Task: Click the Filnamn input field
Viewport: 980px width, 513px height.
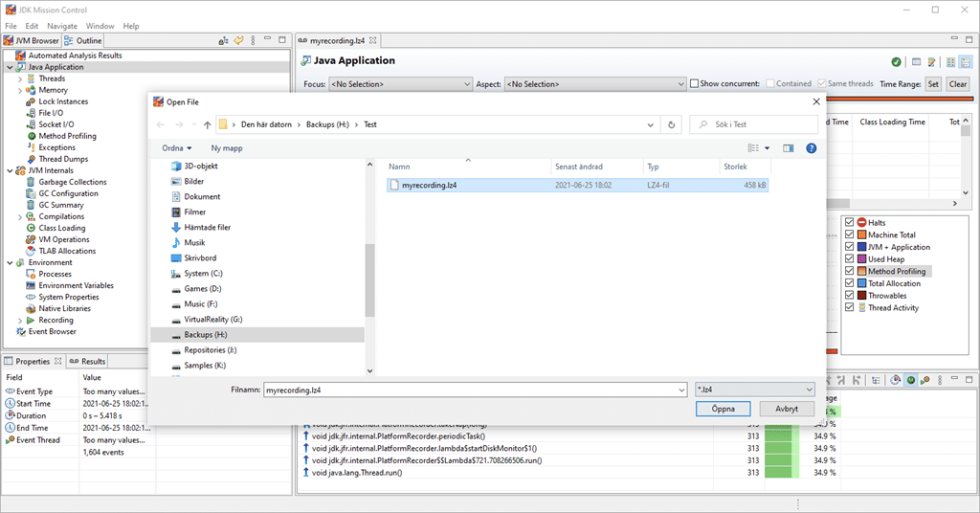Action: click(475, 390)
